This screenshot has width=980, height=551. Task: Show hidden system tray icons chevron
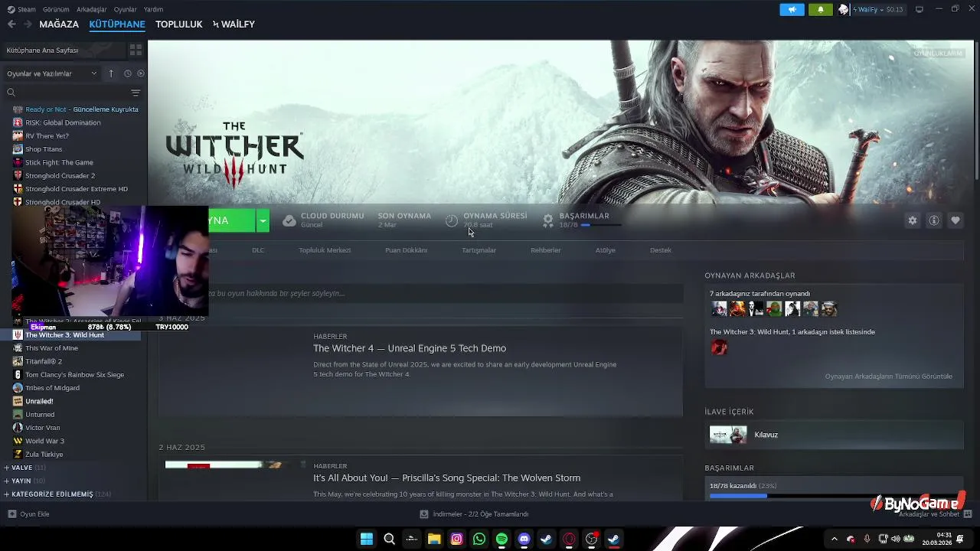835,539
